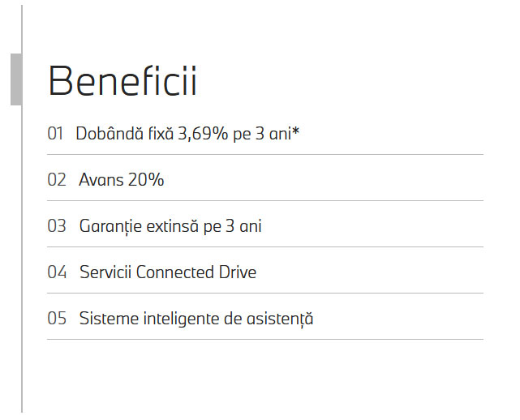
Task: Click the 20% down payment value
Action: [146, 180]
